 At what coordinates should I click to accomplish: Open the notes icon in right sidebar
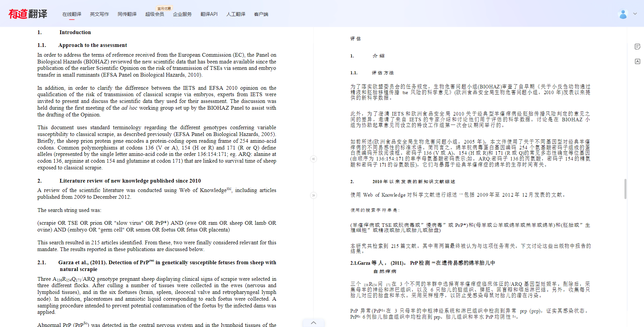tap(638, 47)
